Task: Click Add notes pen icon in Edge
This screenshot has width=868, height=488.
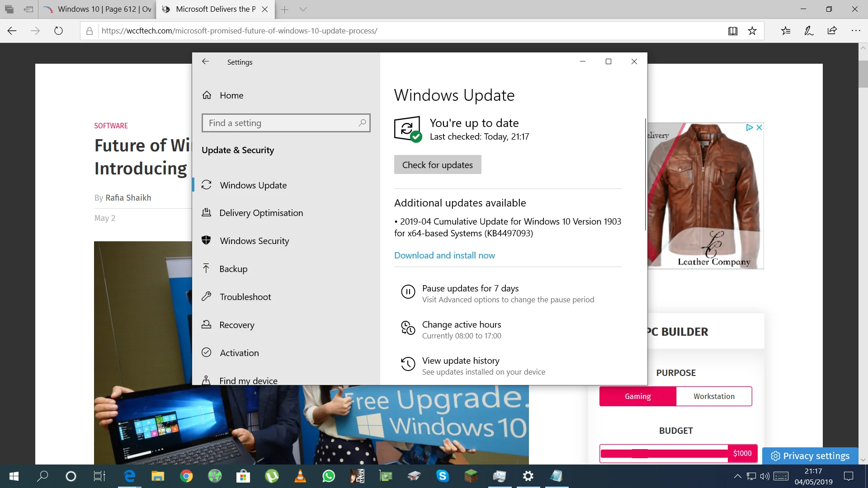Action: click(809, 31)
